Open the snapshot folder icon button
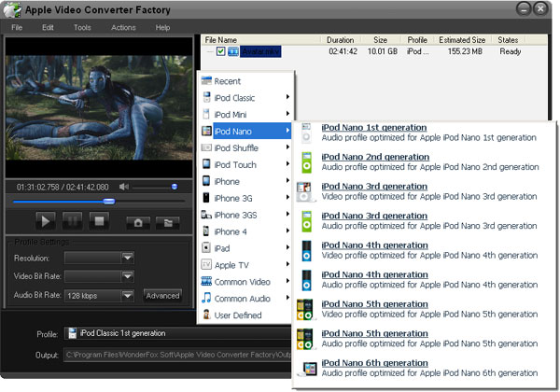Screen dimensions: 560x392 coord(167,223)
